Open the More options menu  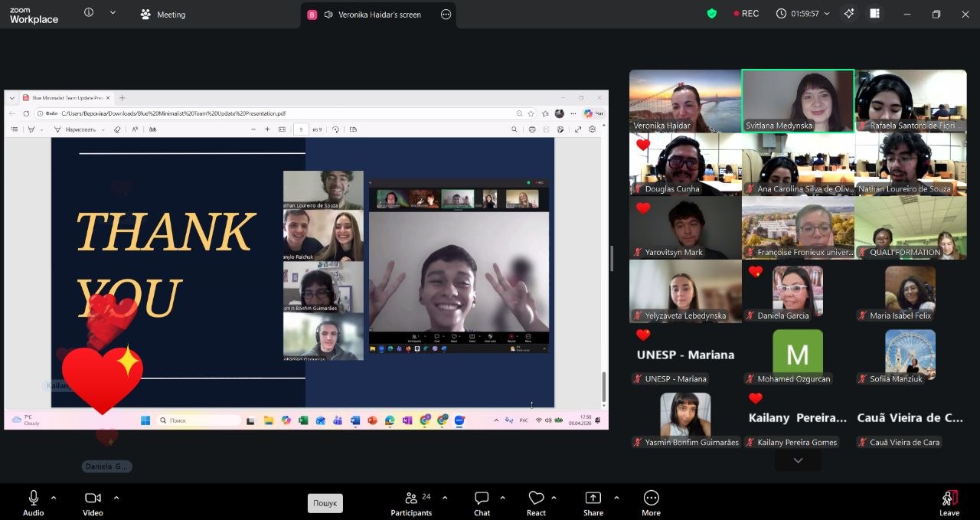[651, 503]
